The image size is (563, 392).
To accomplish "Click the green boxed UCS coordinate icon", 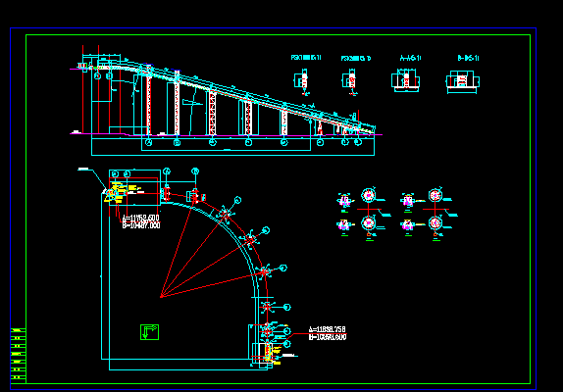I will click(149, 332).
